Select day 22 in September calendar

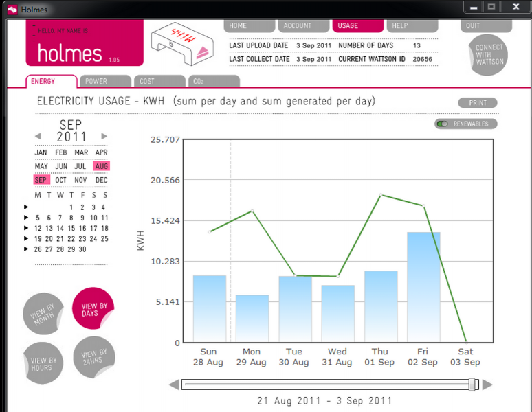71,239
